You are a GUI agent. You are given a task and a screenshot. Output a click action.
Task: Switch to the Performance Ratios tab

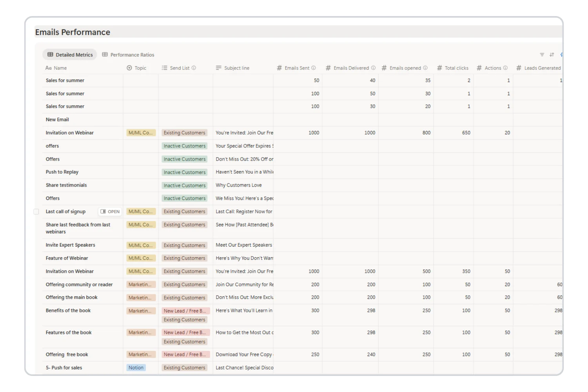click(128, 54)
